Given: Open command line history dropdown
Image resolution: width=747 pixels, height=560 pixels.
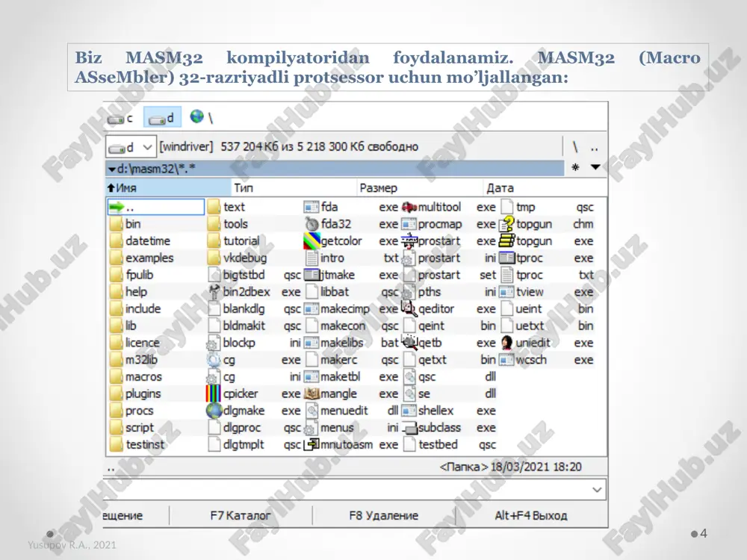Looking at the screenshot, I should coord(597,490).
